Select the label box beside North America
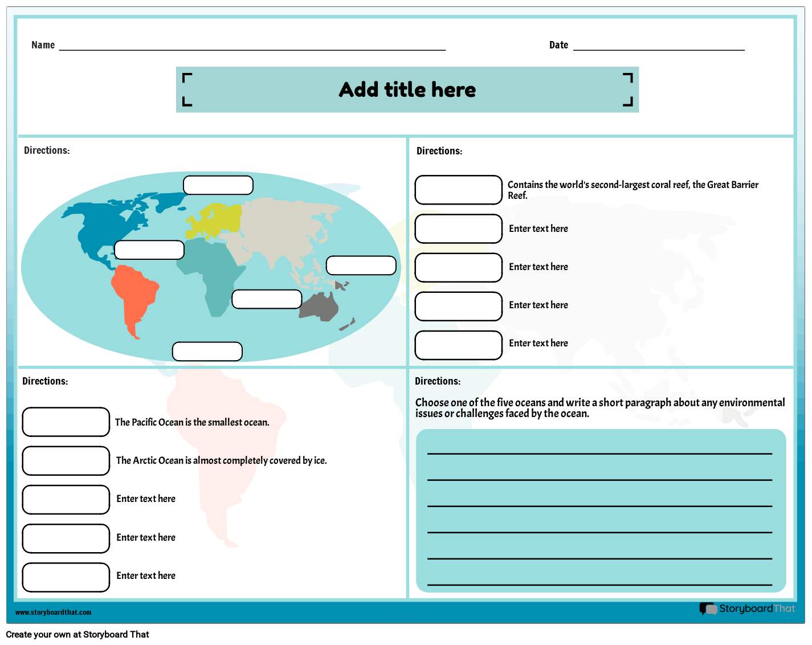Image resolution: width=812 pixels, height=645 pixels. point(149,250)
